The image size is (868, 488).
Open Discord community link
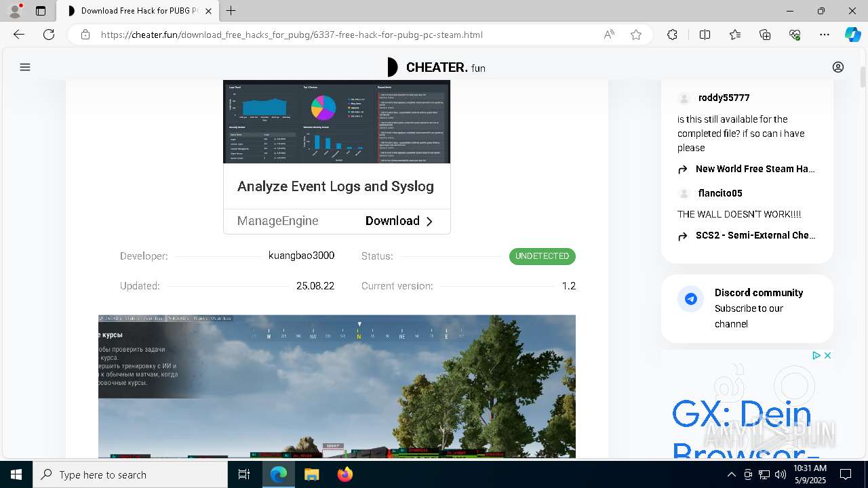759,293
